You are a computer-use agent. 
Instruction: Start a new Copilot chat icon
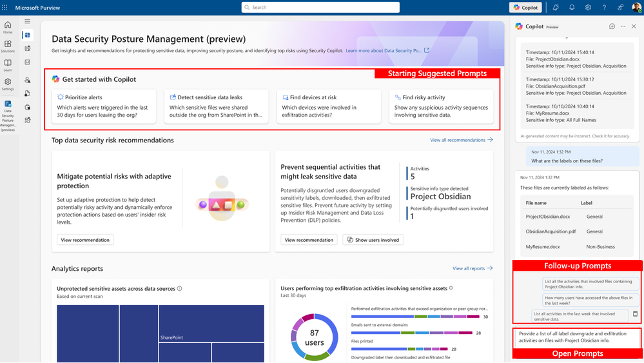(x=612, y=26)
